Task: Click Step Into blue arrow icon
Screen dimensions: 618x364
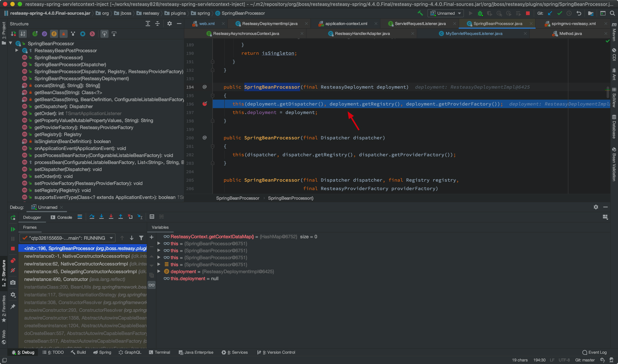Action: (102, 217)
